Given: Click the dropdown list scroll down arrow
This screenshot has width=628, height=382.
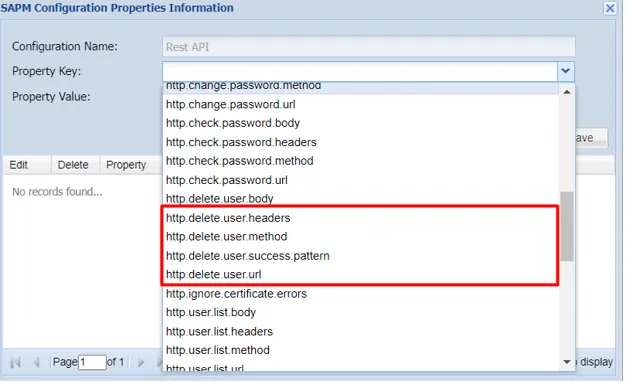Looking at the screenshot, I should 567,362.
